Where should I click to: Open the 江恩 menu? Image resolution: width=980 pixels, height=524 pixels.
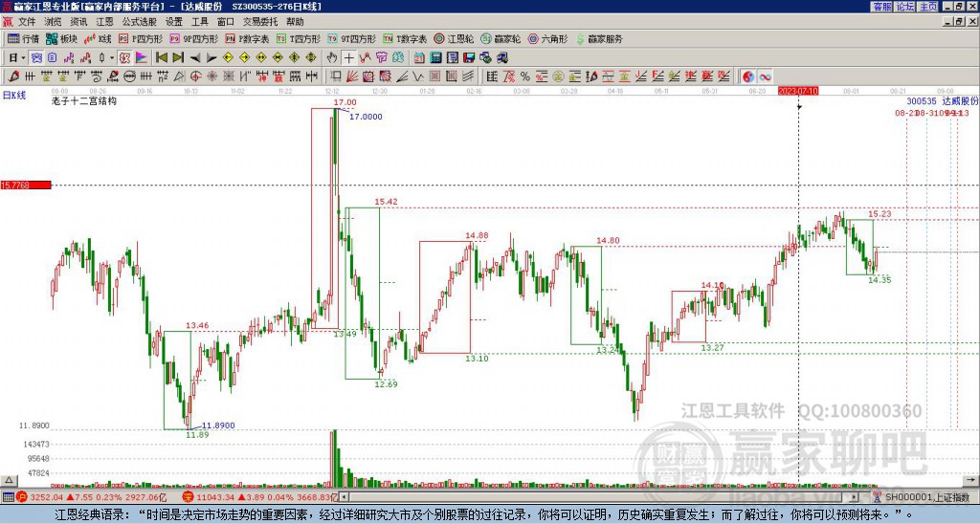click(x=105, y=22)
